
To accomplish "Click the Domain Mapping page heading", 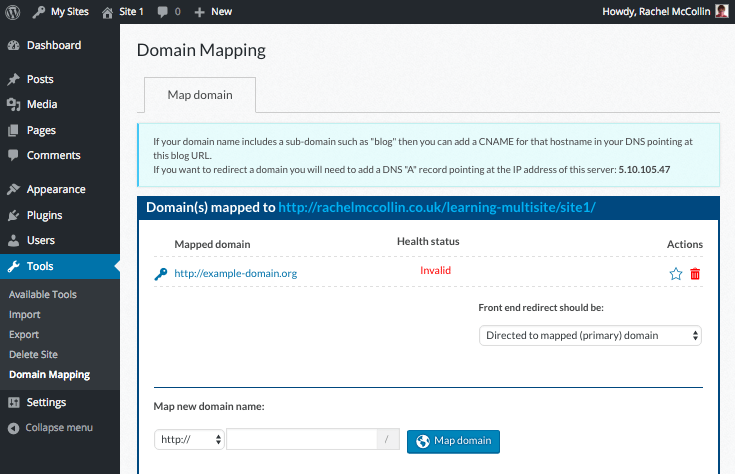I will pos(201,50).
